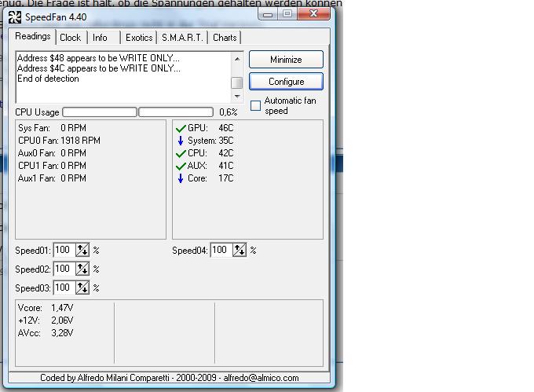The height and width of the screenshot is (392, 534).
Task: Click the 'CPU0 Fan: 1918 RPM' reading
Action: tap(59, 141)
